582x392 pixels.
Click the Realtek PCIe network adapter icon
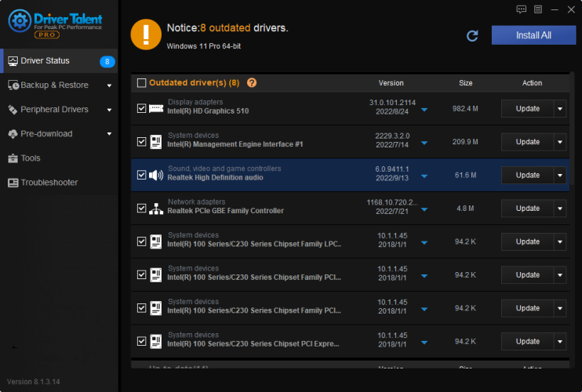point(156,209)
